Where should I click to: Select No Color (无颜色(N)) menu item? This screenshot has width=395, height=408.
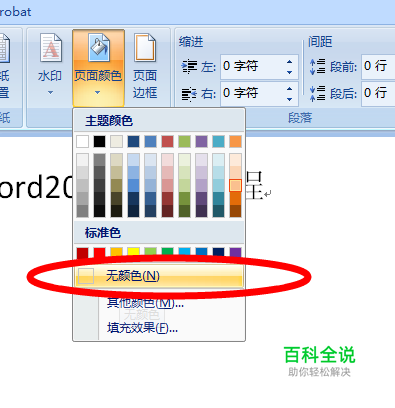click(159, 276)
